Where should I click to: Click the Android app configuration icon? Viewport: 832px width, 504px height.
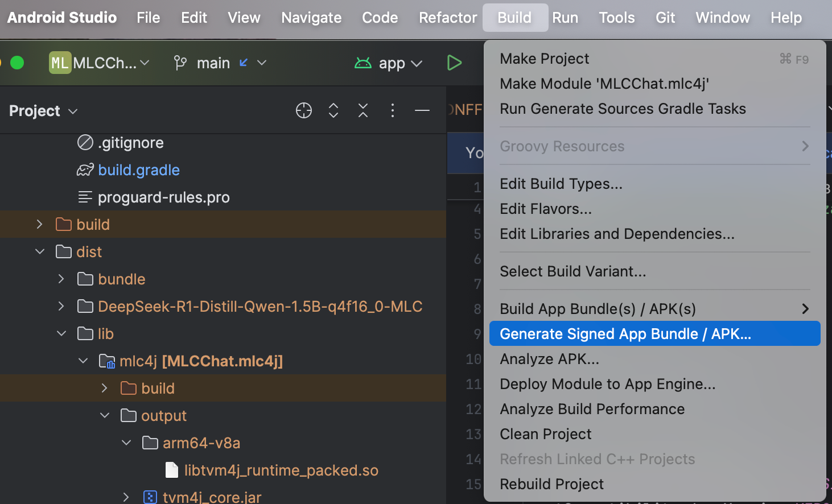[x=363, y=63]
